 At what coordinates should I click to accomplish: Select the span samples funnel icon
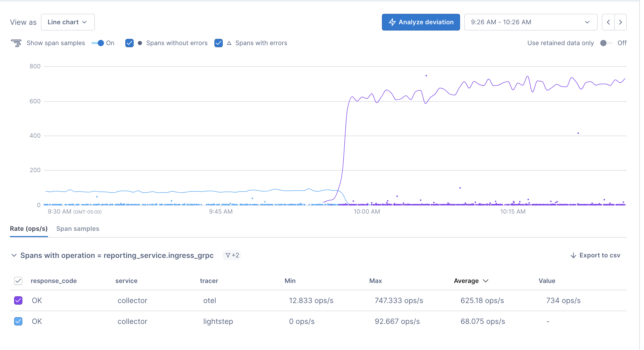pos(16,43)
